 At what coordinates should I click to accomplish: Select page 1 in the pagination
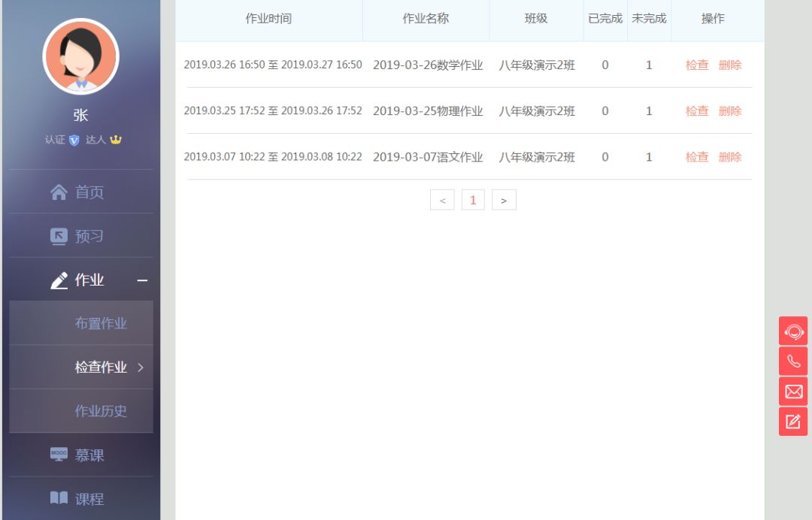[x=473, y=199]
